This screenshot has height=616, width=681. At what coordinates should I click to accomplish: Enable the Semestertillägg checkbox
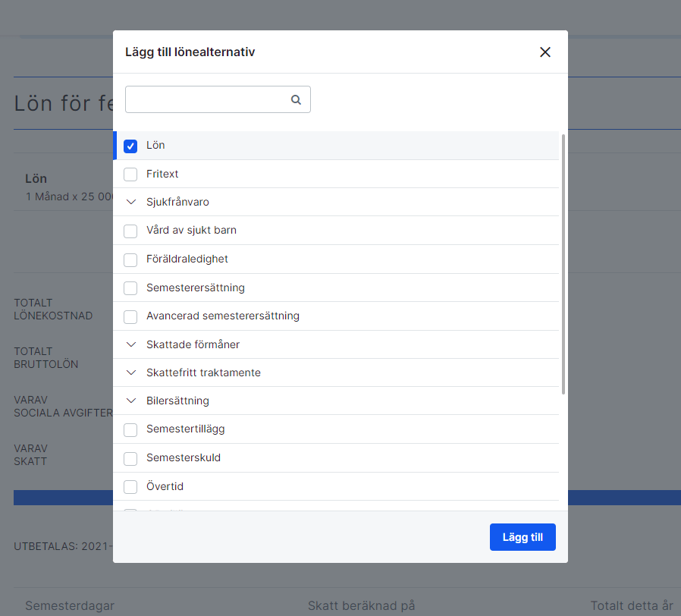130,429
